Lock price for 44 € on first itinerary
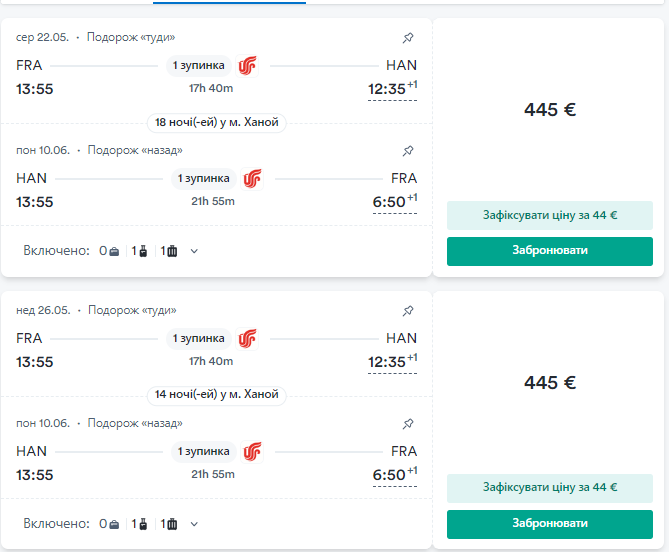Viewport: 669px width, 552px height. [550, 215]
